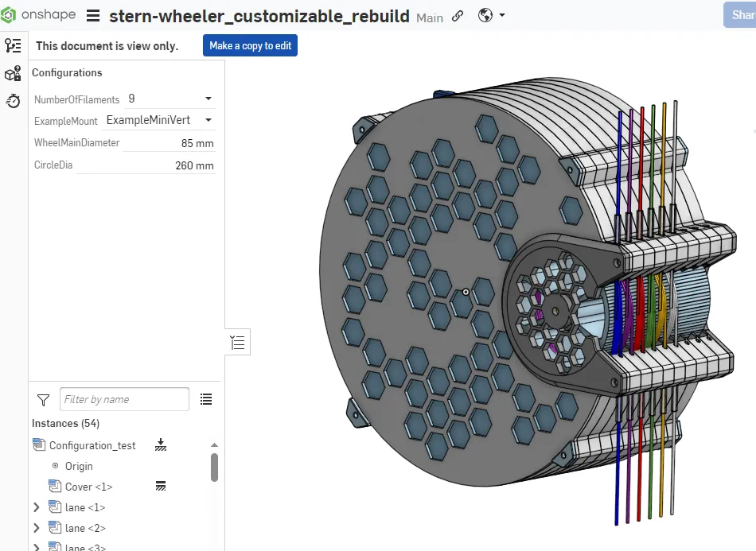
Task: Open the Onshape hamburger main menu
Action: point(93,16)
